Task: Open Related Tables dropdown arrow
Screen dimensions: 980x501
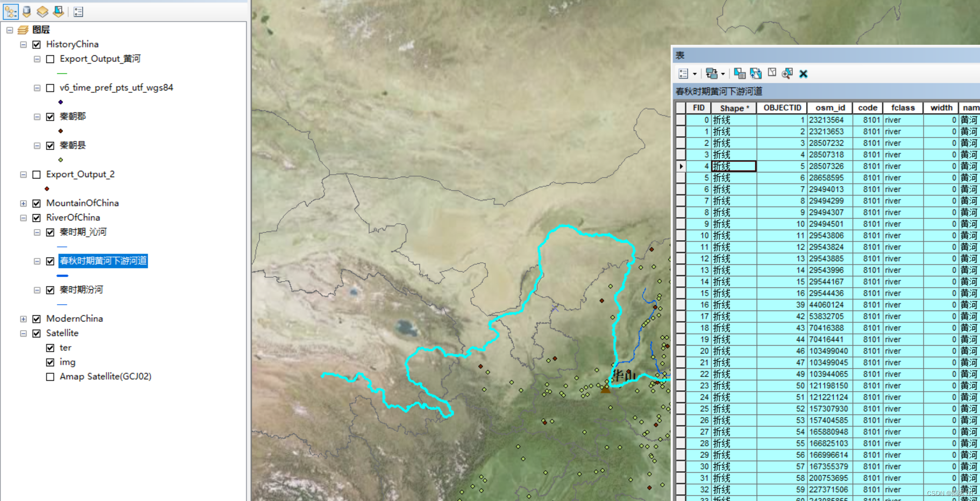Action: (x=723, y=74)
